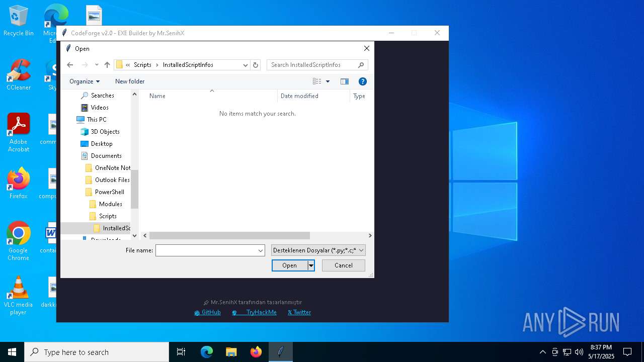Click Scripts in the address breadcrumb

(x=142, y=65)
